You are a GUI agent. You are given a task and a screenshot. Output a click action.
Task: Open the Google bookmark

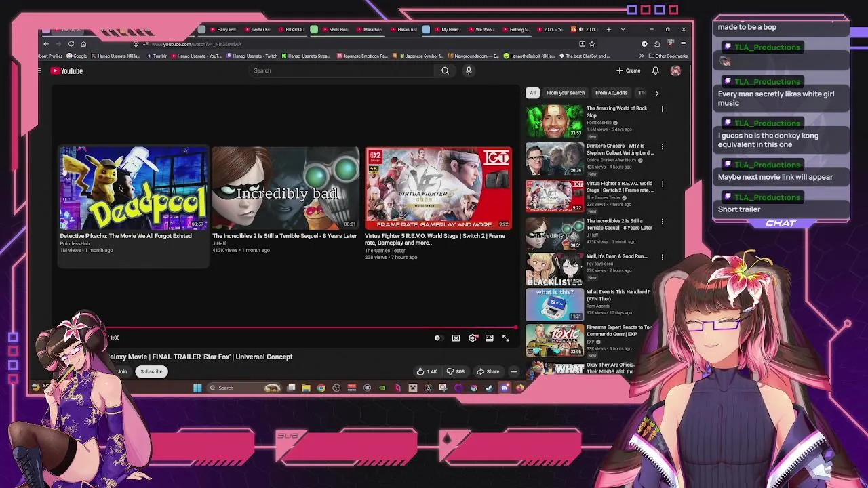[x=77, y=56]
